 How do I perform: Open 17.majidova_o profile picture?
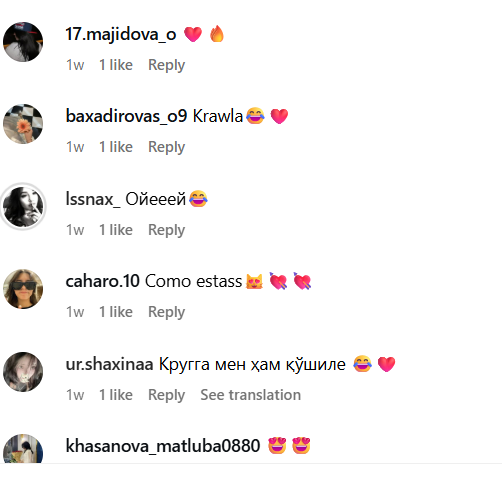pyautogui.click(x=23, y=42)
